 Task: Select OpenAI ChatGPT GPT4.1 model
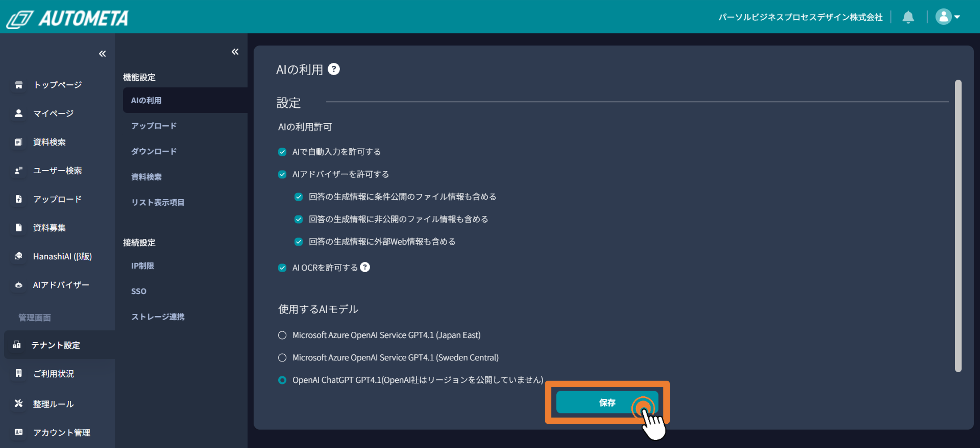[282, 380]
